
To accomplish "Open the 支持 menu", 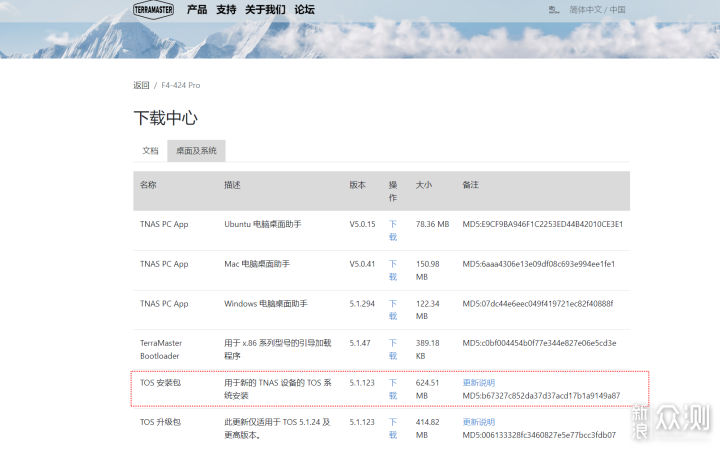I will (x=226, y=10).
